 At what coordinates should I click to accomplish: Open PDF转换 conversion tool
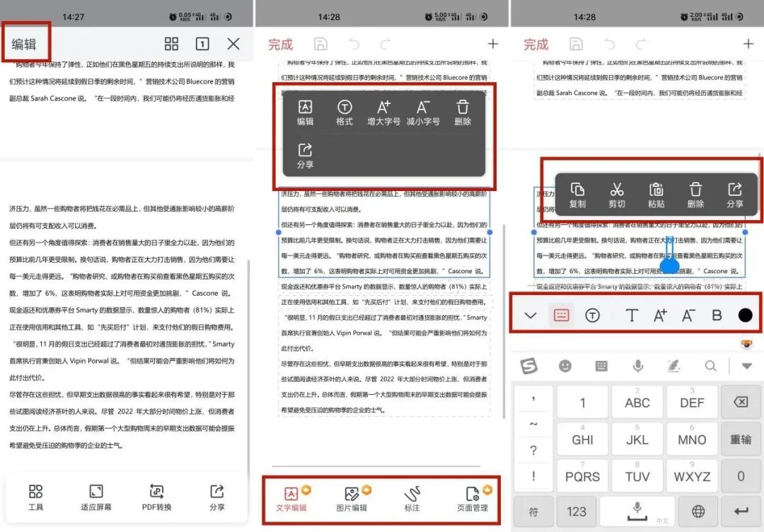(x=156, y=497)
